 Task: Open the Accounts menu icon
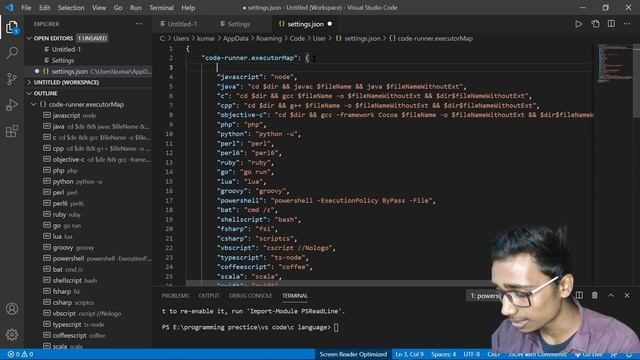tap(12, 309)
